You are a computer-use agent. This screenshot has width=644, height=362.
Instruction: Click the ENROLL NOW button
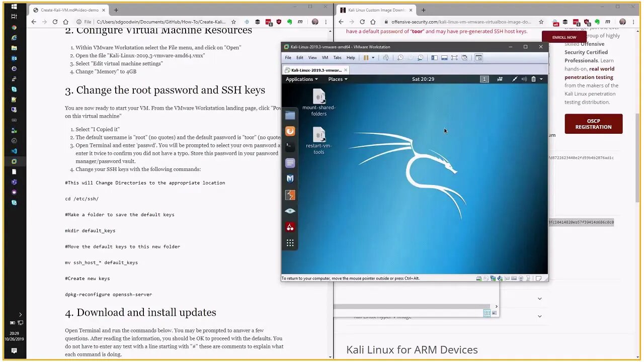pyautogui.click(x=564, y=37)
